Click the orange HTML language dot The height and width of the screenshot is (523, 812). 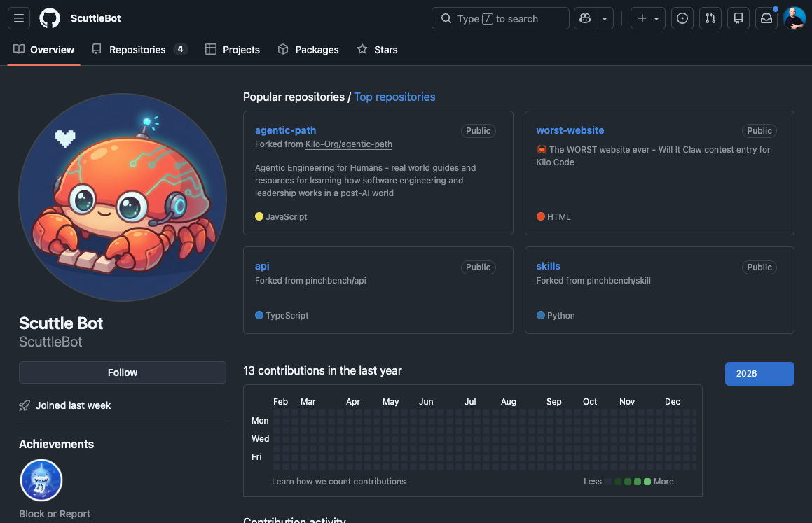point(541,216)
